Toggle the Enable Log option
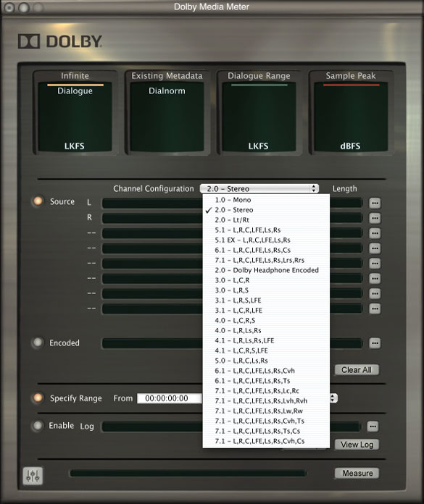This screenshot has height=504, width=424. [x=38, y=426]
